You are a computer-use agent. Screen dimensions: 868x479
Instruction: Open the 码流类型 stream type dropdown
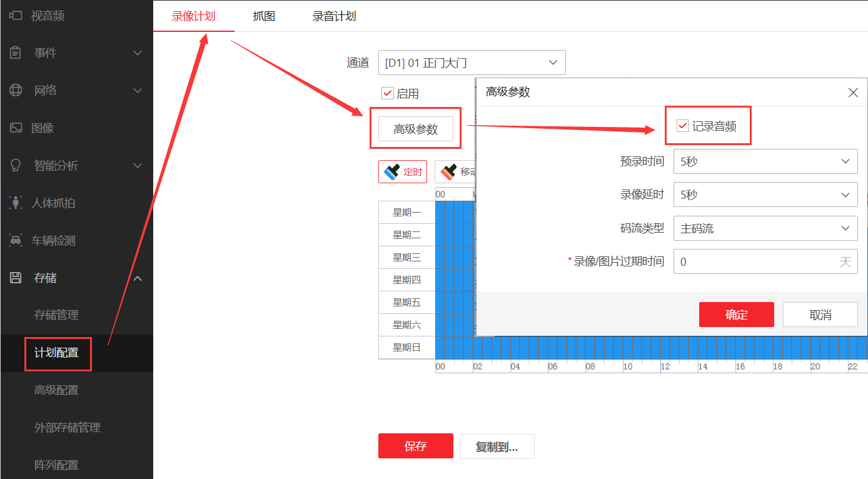765,228
